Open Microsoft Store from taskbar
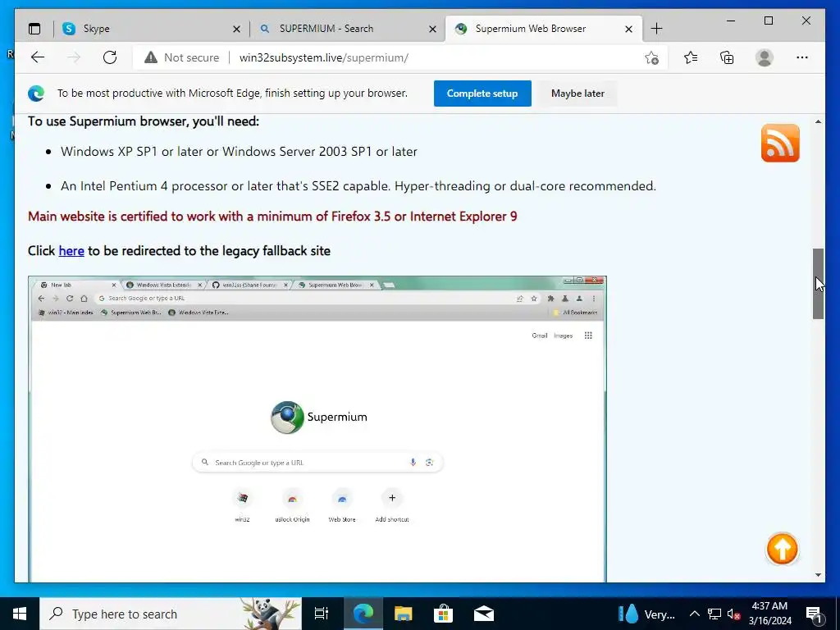Image resolution: width=840 pixels, height=630 pixels. (443, 614)
